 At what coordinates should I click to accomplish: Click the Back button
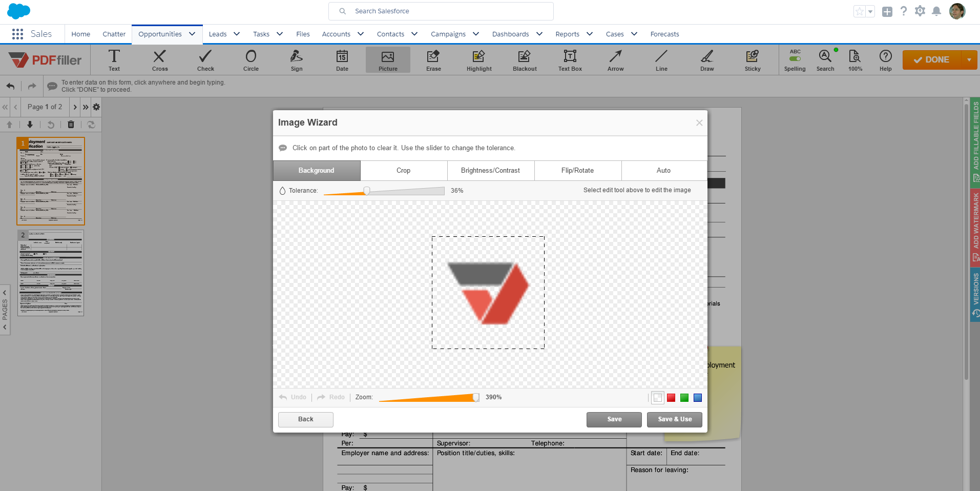306,419
